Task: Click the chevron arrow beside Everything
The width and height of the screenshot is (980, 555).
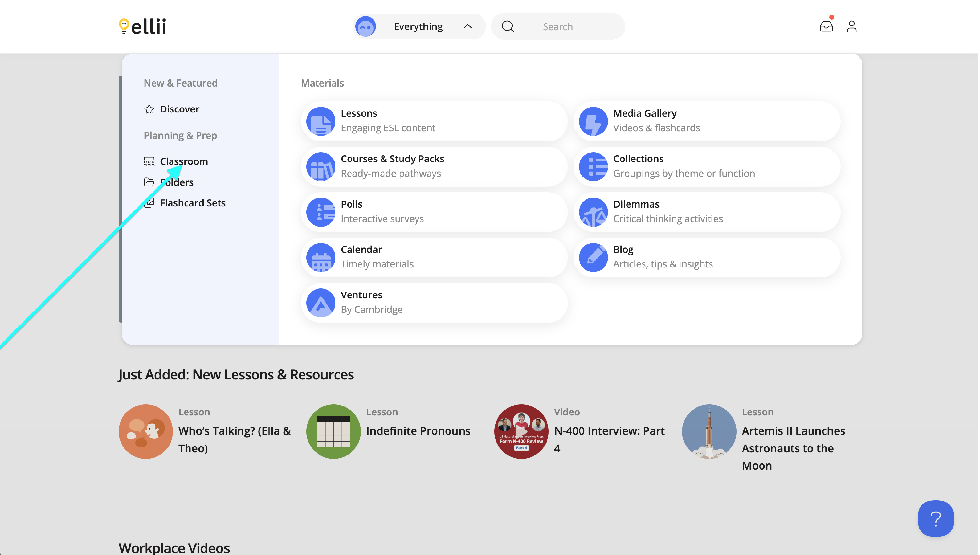Action: pos(468,27)
